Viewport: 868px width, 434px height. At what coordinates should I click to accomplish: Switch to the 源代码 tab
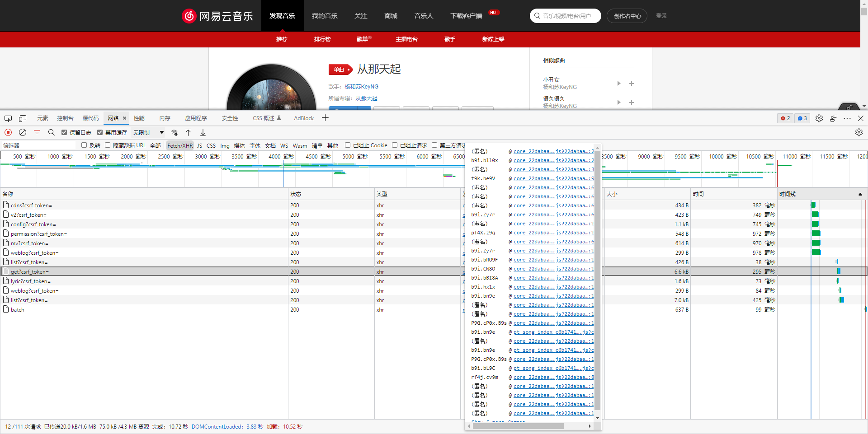90,118
